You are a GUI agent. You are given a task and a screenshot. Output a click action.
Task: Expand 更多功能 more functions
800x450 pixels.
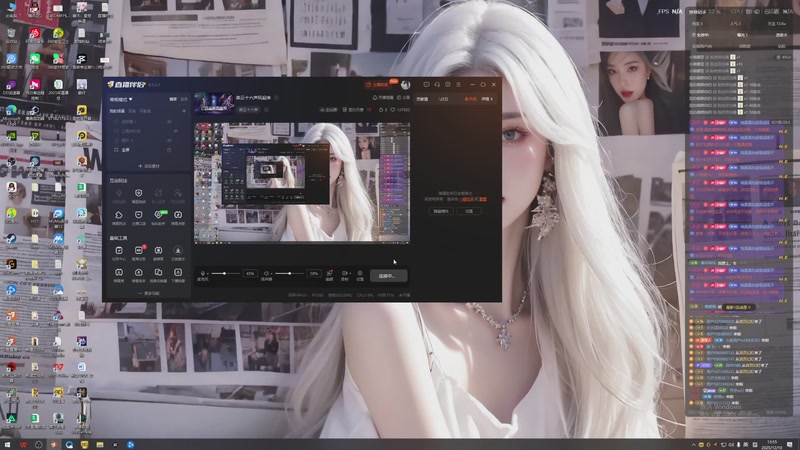[x=148, y=293]
